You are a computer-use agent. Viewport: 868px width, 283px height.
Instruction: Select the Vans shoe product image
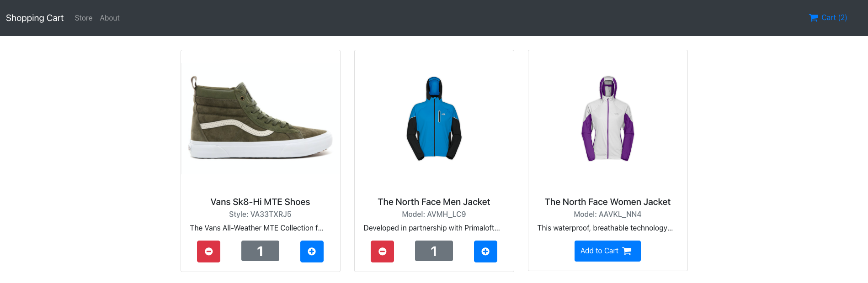click(x=261, y=118)
